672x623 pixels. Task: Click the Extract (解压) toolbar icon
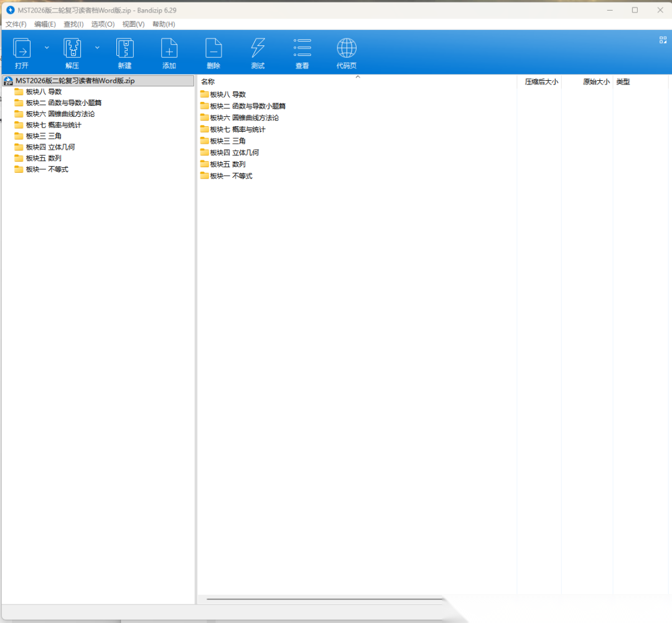coord(72,48)
